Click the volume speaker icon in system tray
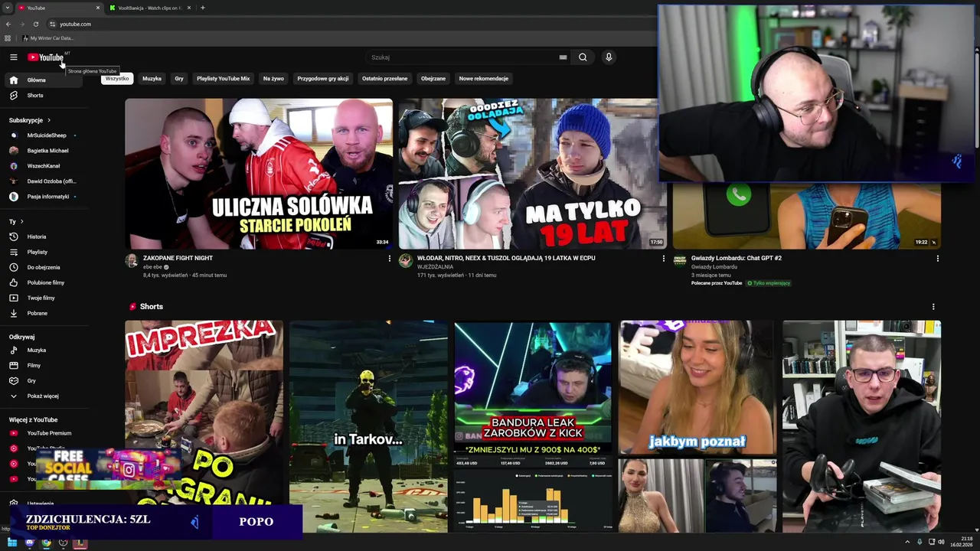The width and height of the screenshot is (980, 551). tap(941, 542)
